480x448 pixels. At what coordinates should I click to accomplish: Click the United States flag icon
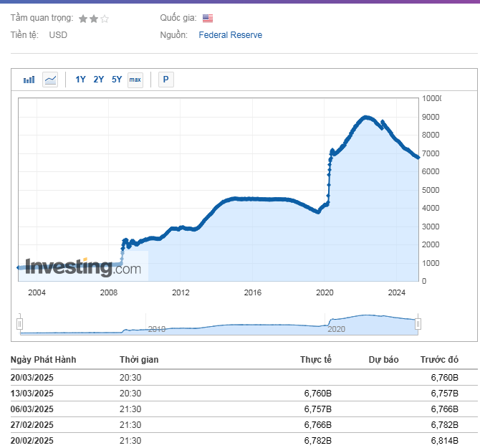click(x=208, y=19)
